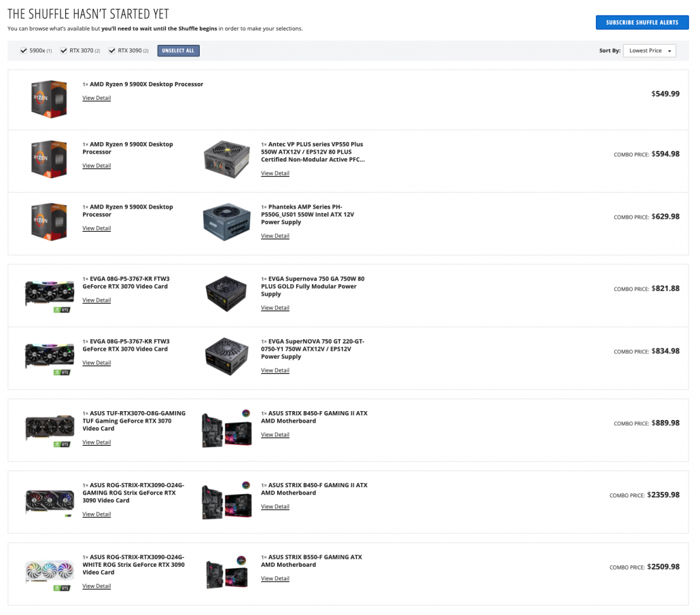Viewport: 700px width, 615px height.
Task: Open the EVGA Supernova 750 GA image
Action: coord(226,294)
